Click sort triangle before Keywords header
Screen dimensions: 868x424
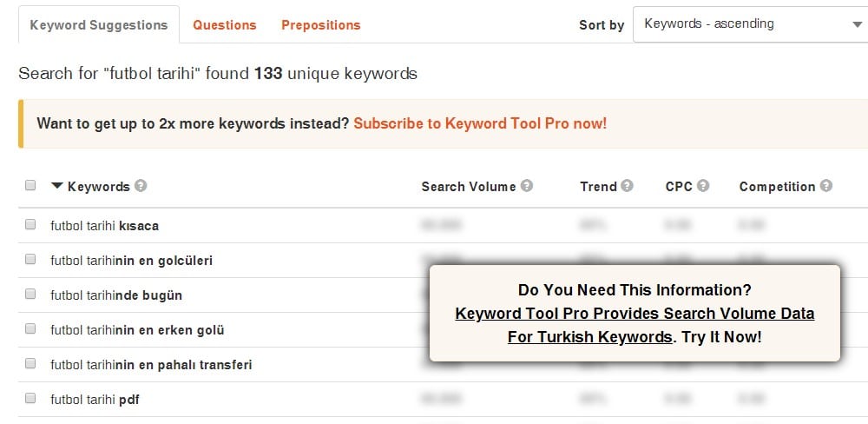pyautogui.click(x=57, y=186)
